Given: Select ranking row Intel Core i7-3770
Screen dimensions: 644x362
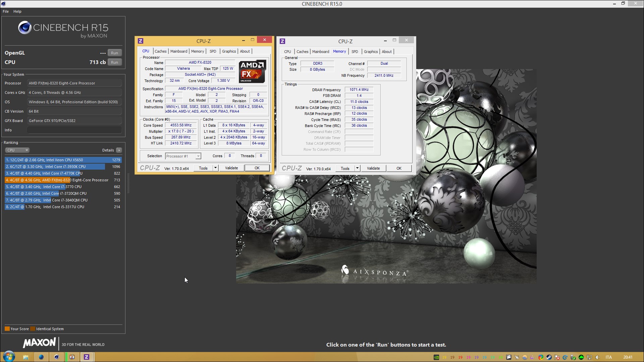Looking at the screenshot, I should pyautogui.click(x=63, y=187).
